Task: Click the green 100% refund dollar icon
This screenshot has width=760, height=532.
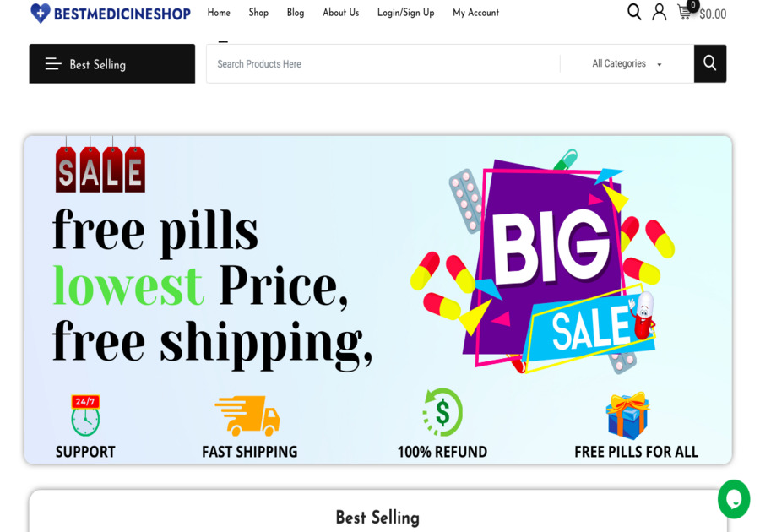Action: (442, 412)
